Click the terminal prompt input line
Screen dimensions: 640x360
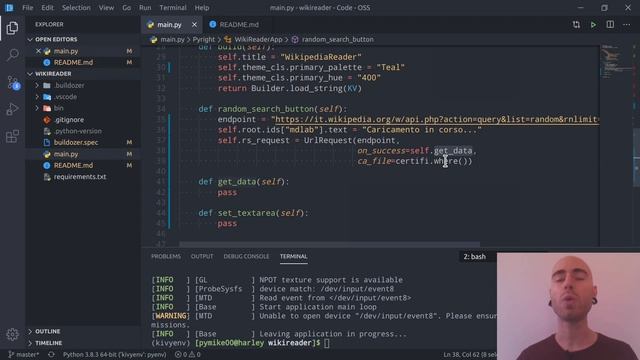pyautogui.click(x=327, y=343)
